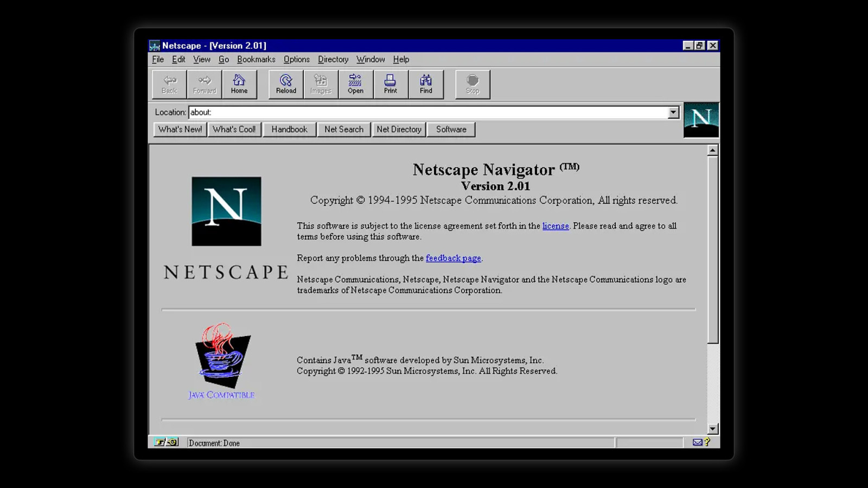Click the Stop toolbar icon
The image size is (868, 488).
pos(473,84)
